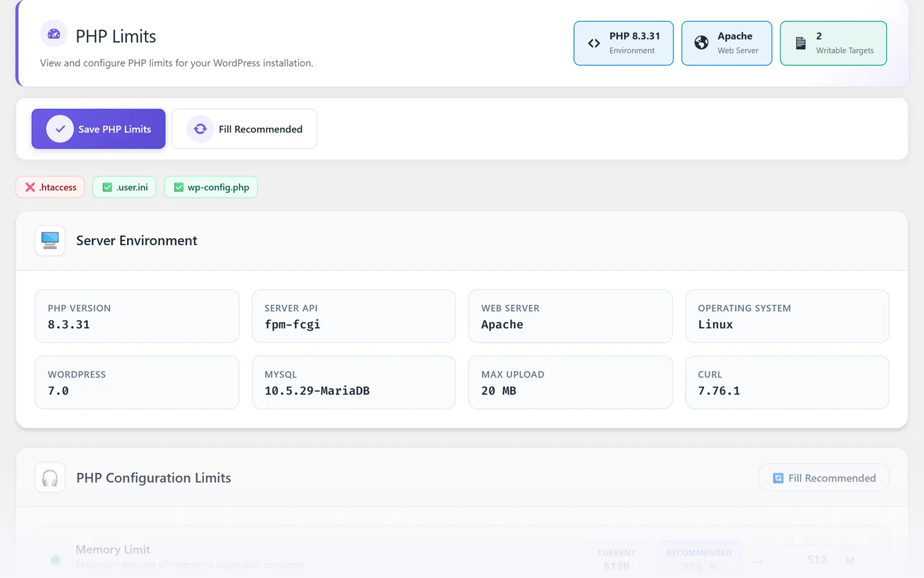Image resolution: width=924 pixels, height=578 pixels.
Task: Click the green check icon beside wp-config.php
Action: click(x=179, y=187)
